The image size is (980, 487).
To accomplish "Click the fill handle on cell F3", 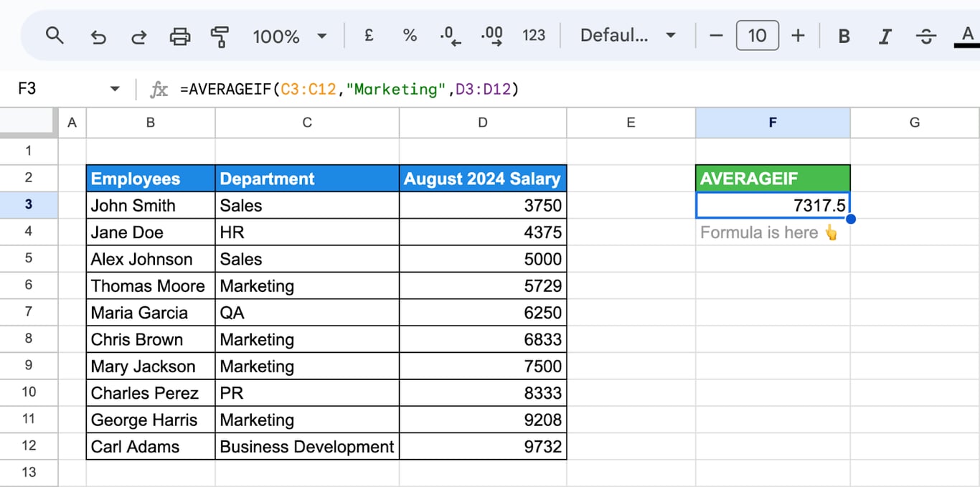I will point(850,218).
